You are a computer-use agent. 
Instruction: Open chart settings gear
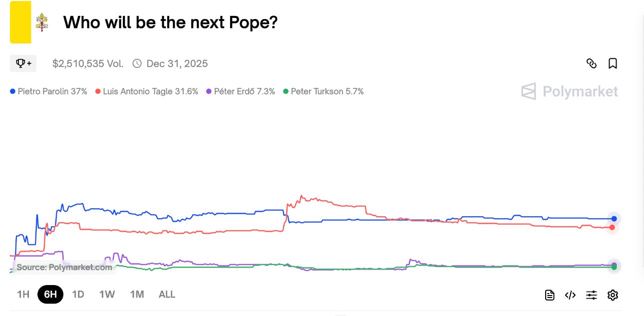coord(613,295)
